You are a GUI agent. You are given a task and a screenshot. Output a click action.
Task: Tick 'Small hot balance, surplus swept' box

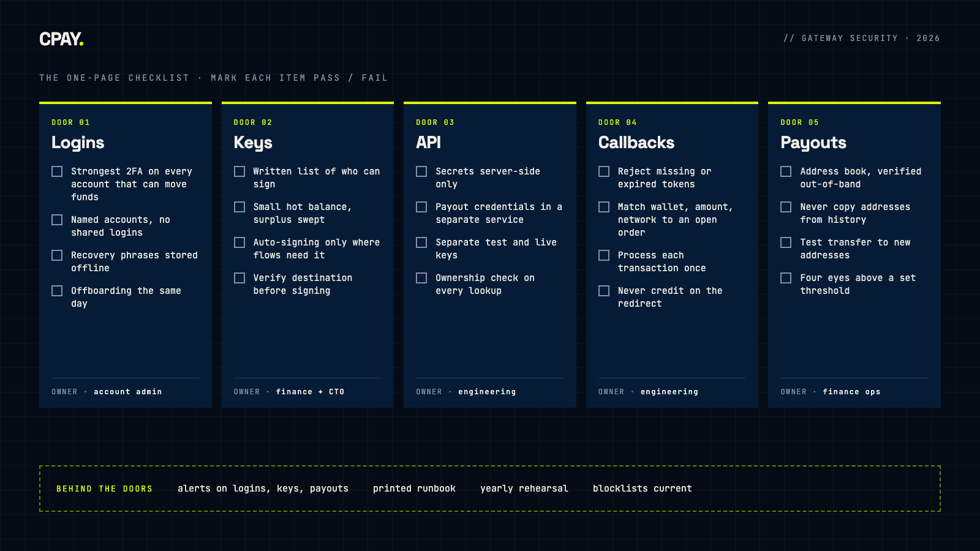coord(239,207)
